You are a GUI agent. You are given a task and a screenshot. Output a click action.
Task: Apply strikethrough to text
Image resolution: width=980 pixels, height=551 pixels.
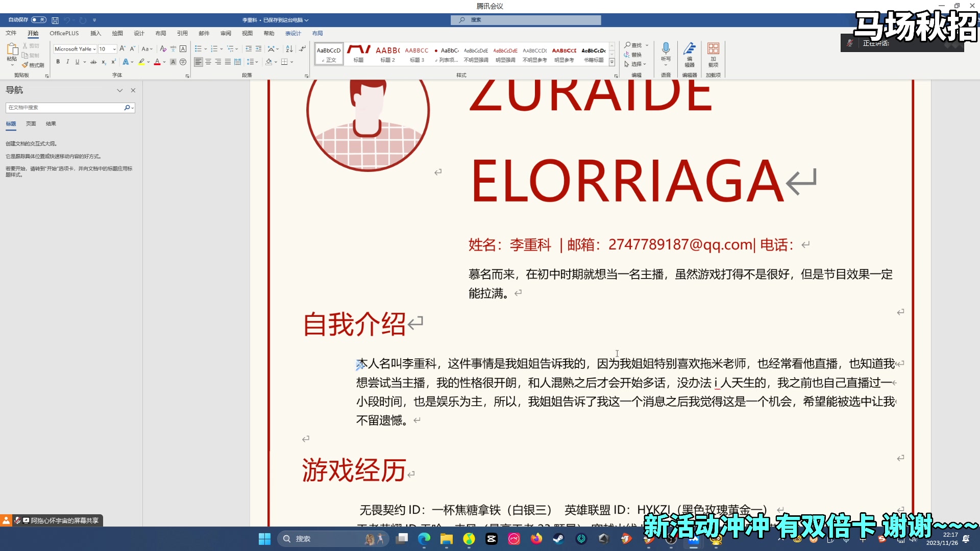tap(93, 62)
